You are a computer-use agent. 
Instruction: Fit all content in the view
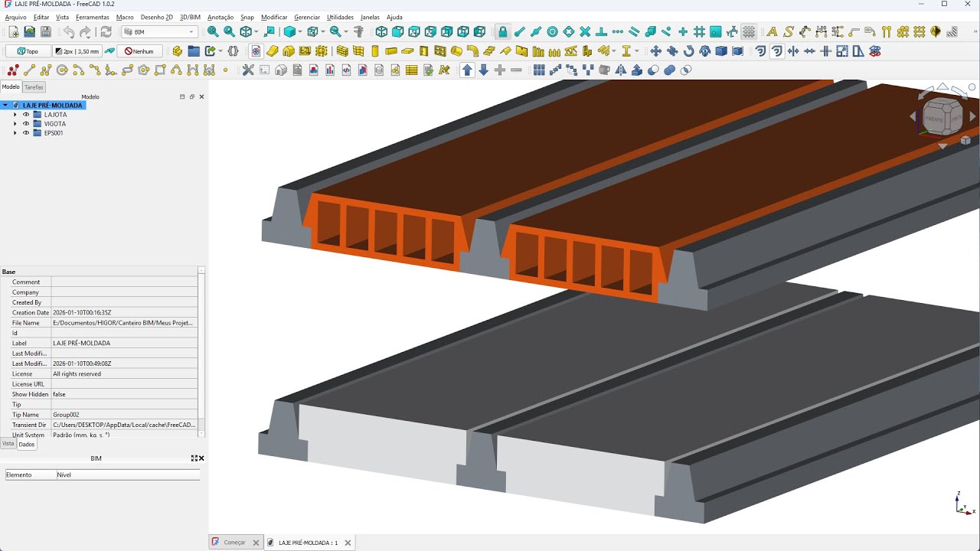(213, 32)
